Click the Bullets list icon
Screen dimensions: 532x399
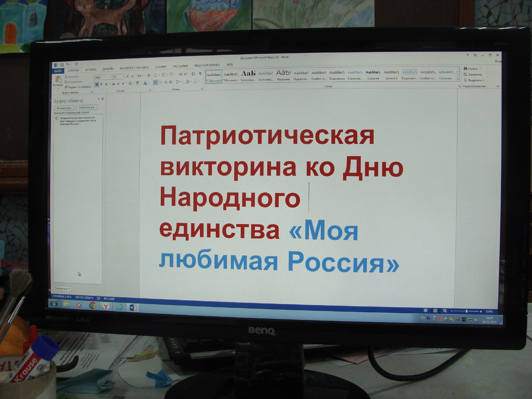click(156, 75)
